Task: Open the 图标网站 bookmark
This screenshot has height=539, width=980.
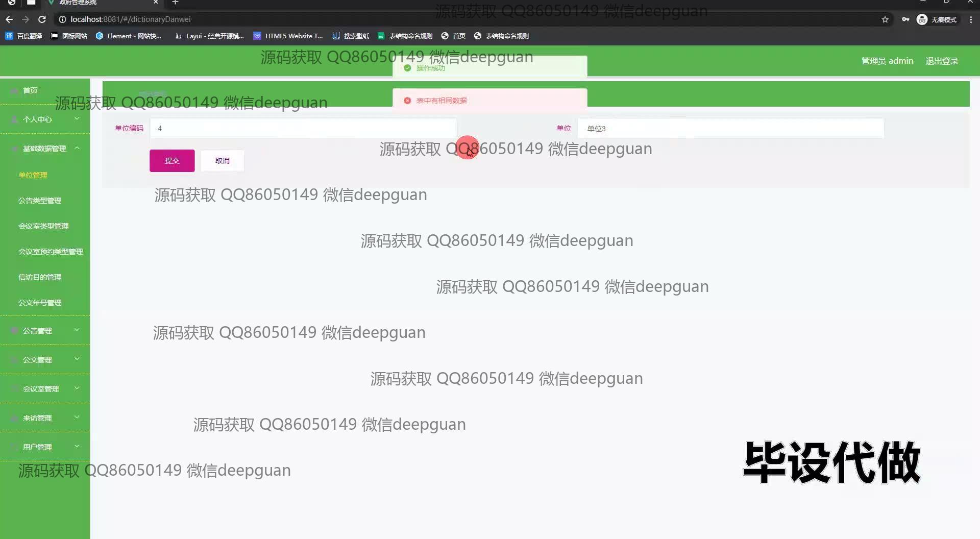Action: [69, 36]
